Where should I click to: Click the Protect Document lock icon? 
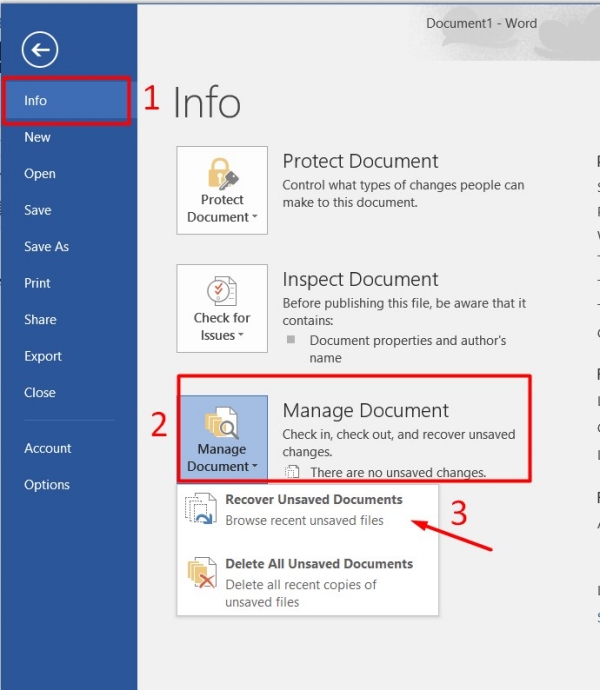point(223,174)
